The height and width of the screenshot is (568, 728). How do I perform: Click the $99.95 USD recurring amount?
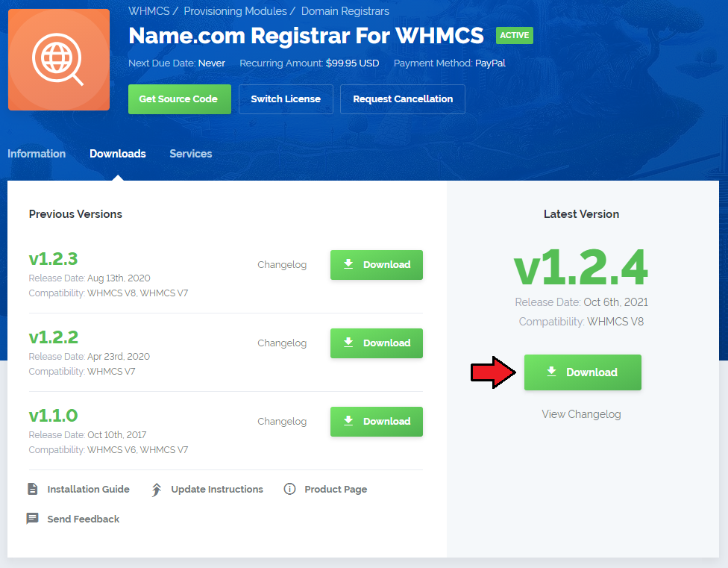coord(352,63)
